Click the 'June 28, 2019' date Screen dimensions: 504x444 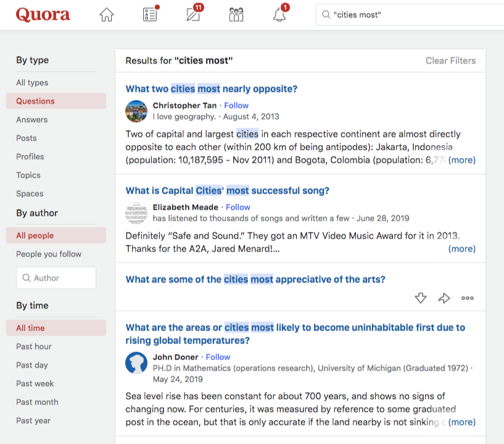pos(382,218)
